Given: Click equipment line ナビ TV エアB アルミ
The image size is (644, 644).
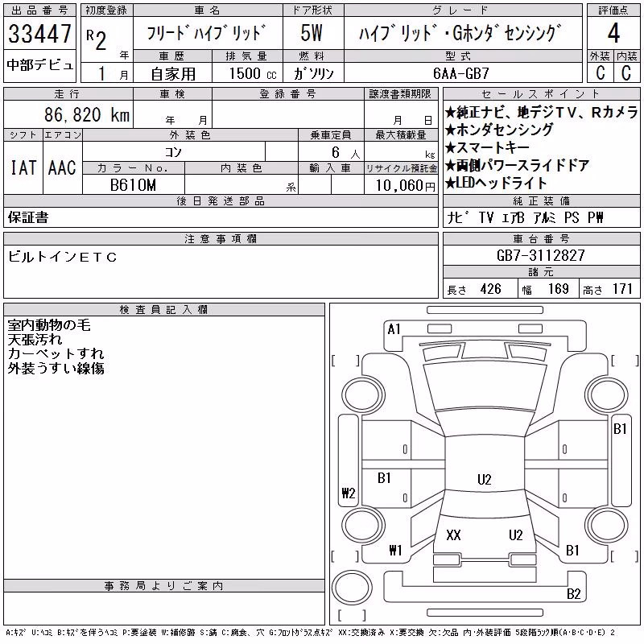Looking at the screenshot, I should [502, 217].
